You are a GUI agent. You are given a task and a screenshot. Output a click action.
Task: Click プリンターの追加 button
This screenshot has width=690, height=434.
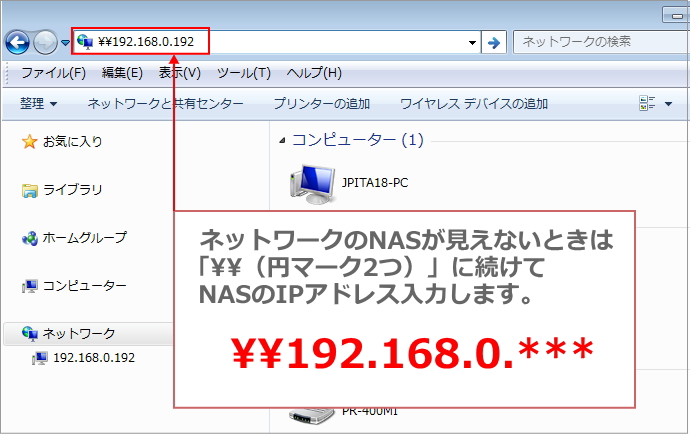[x=321, y=103]
